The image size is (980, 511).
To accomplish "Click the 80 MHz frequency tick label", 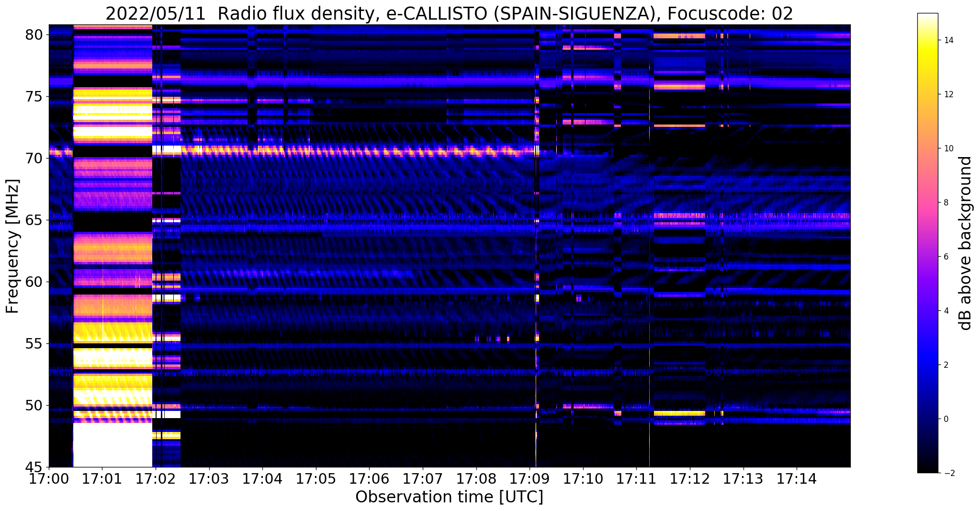I will point(35,35).
